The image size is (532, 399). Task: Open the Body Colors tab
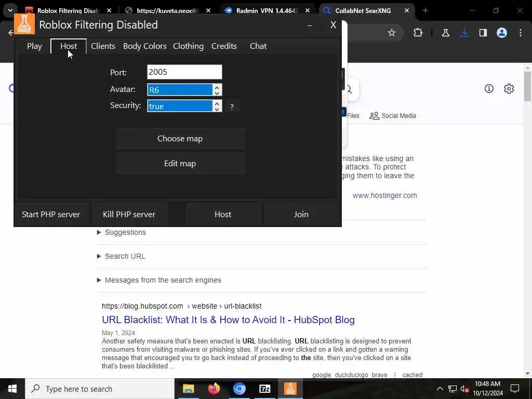click(x=144, y=46)
